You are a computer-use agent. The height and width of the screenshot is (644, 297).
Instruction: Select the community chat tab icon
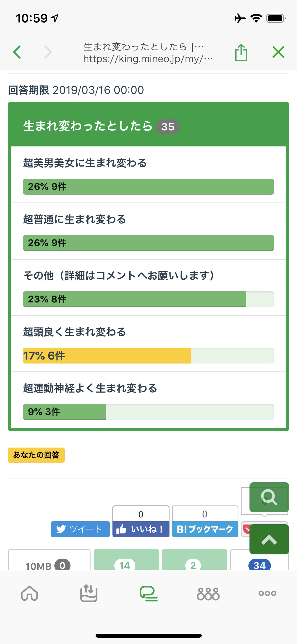(148, 594)
